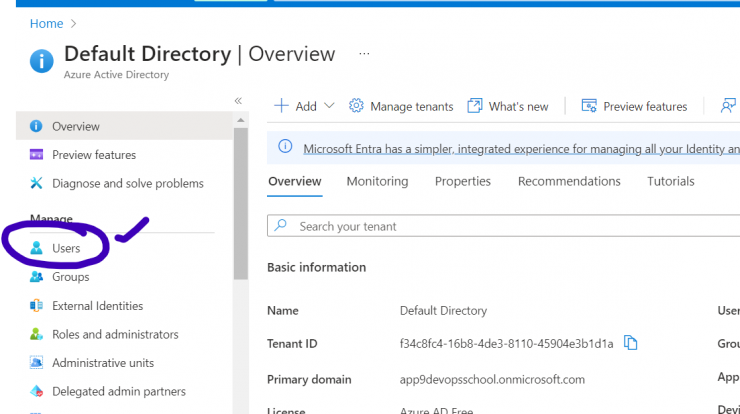
Task: Select the Tenant ID value text
Action: (x=506, y=344)
